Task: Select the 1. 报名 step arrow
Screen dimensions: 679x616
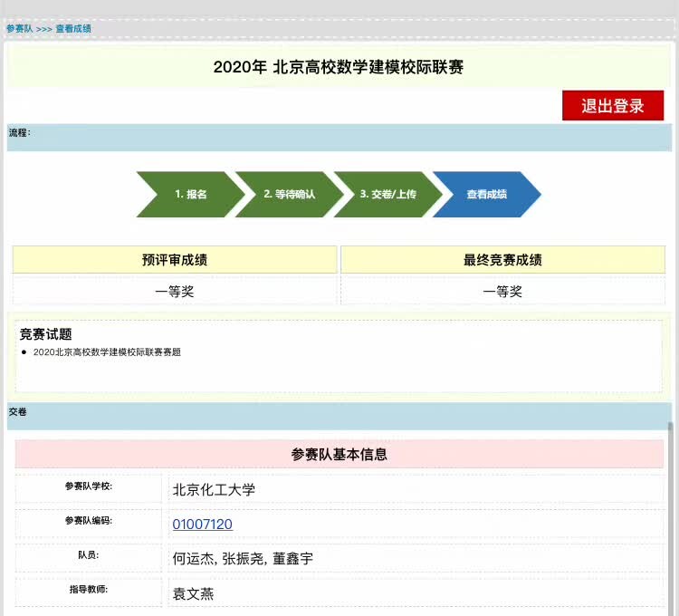Action: pos(190,194)
